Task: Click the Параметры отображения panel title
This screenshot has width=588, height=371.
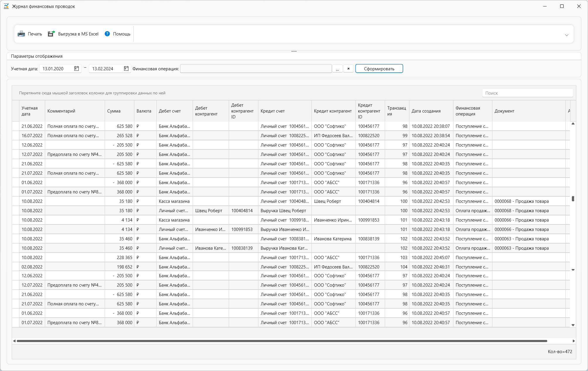Action: (37, 56)
